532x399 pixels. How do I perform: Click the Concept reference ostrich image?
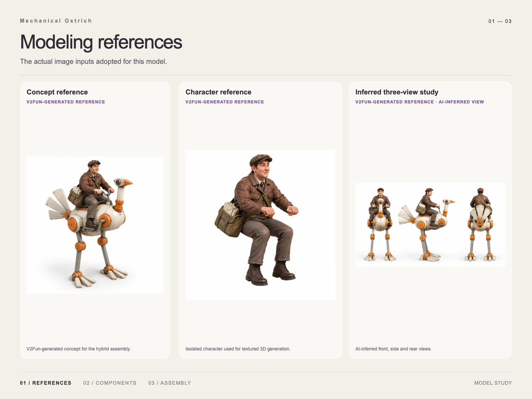coord(95,225)
